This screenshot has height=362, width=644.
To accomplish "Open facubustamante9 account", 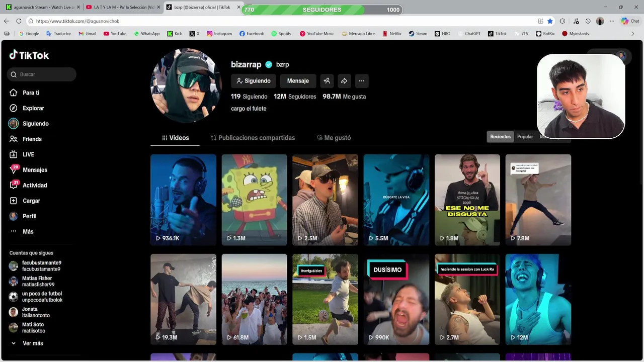I will click(35, 266).
